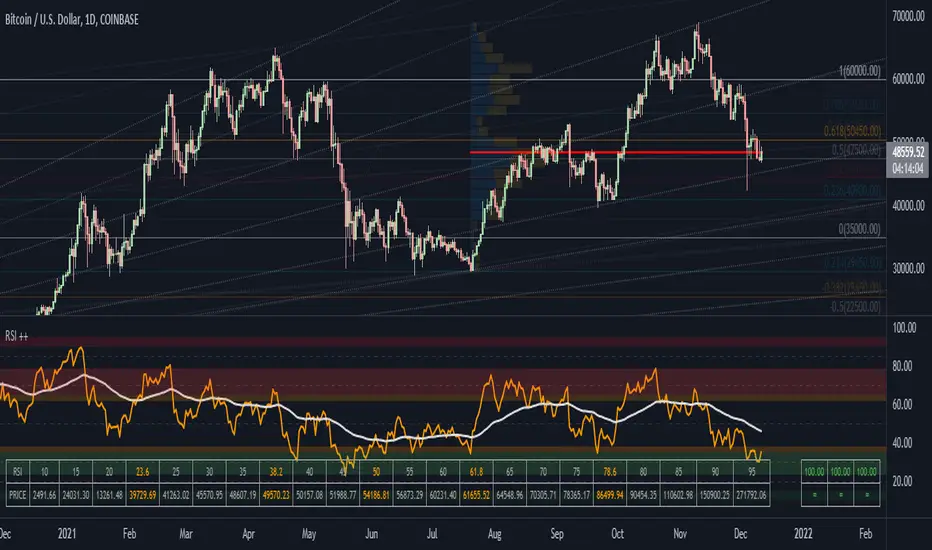Click the price cell 90454.35

tap(643, 495)
